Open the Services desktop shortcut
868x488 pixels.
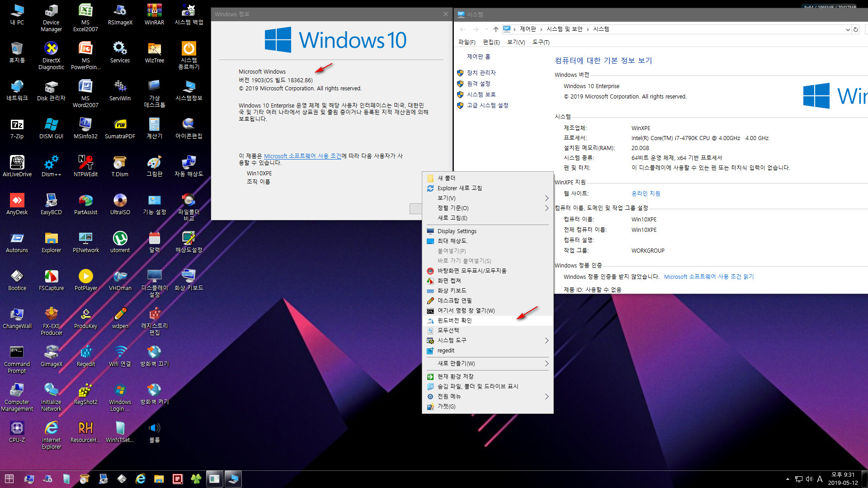click(120, 53)
